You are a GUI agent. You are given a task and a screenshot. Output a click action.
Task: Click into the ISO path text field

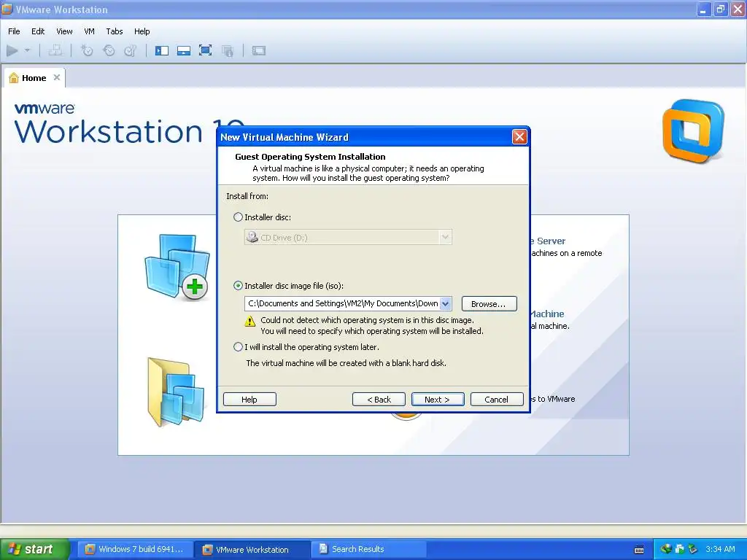coord(342,303)
